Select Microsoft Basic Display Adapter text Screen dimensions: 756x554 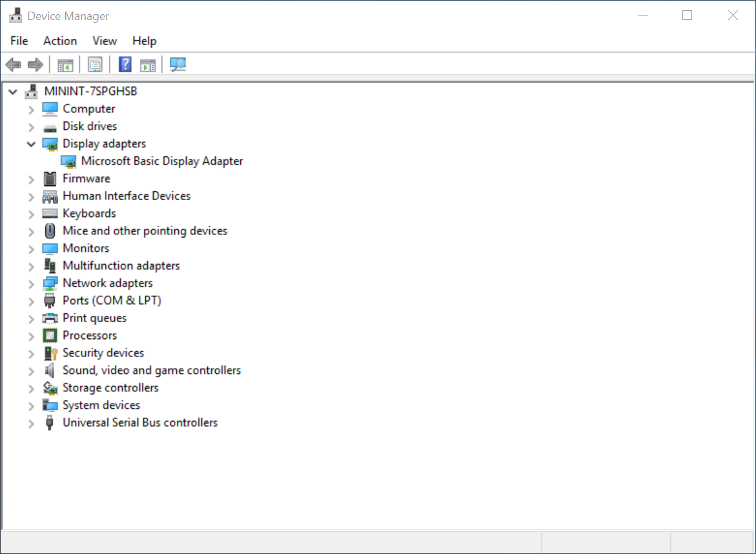pyautogui.click(x=162, y=161)
